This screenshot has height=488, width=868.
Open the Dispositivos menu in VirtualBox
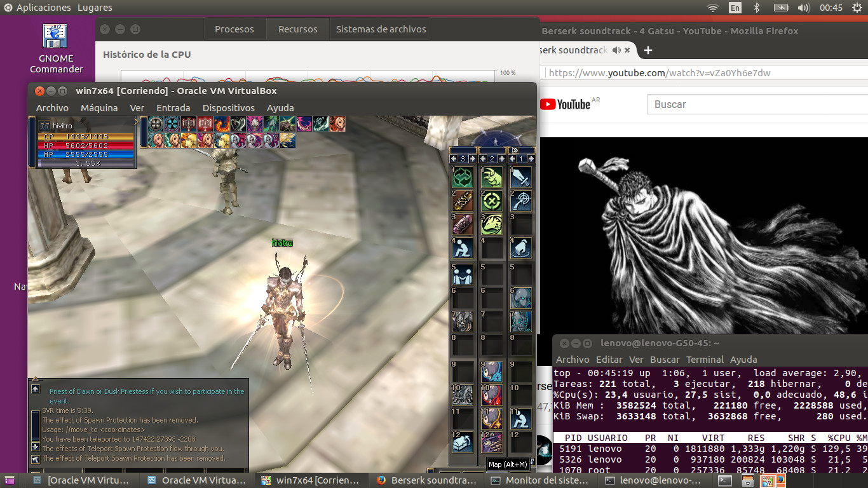pos(229,108)
